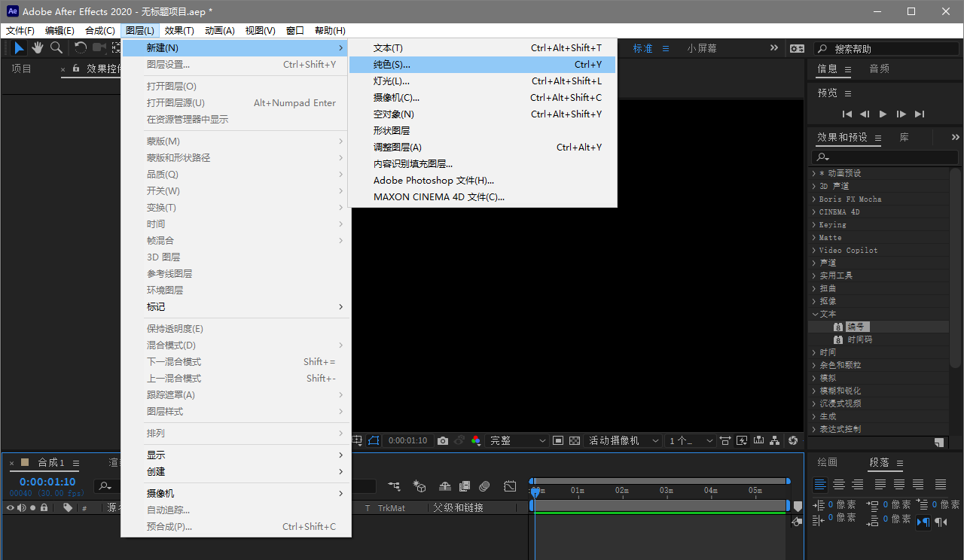
Task: Open the graph editor icon
Action: pos(510,487)
